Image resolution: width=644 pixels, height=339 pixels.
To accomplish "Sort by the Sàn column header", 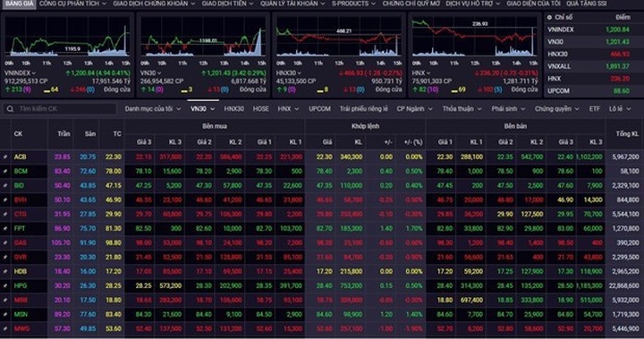I will click(90, 134).
